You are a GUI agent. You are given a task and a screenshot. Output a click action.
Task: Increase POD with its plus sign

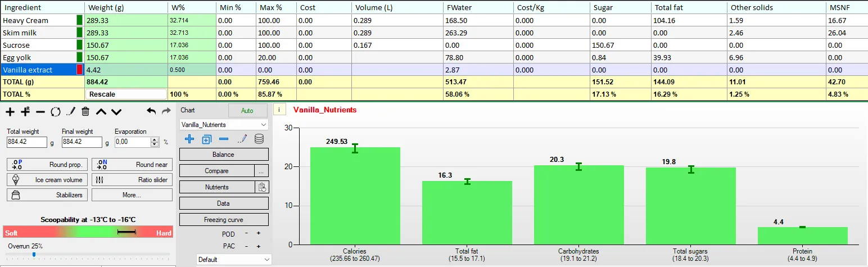pos(259,233)
